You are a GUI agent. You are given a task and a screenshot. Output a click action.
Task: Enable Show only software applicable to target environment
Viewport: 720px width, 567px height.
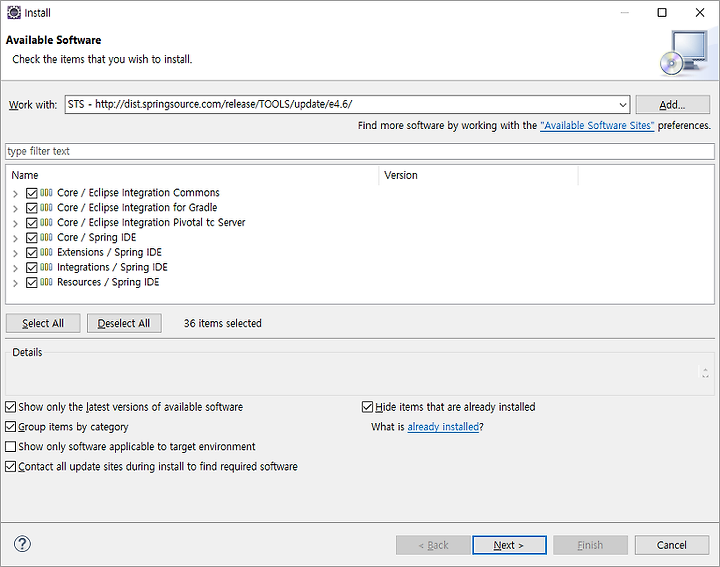point(11,446)
